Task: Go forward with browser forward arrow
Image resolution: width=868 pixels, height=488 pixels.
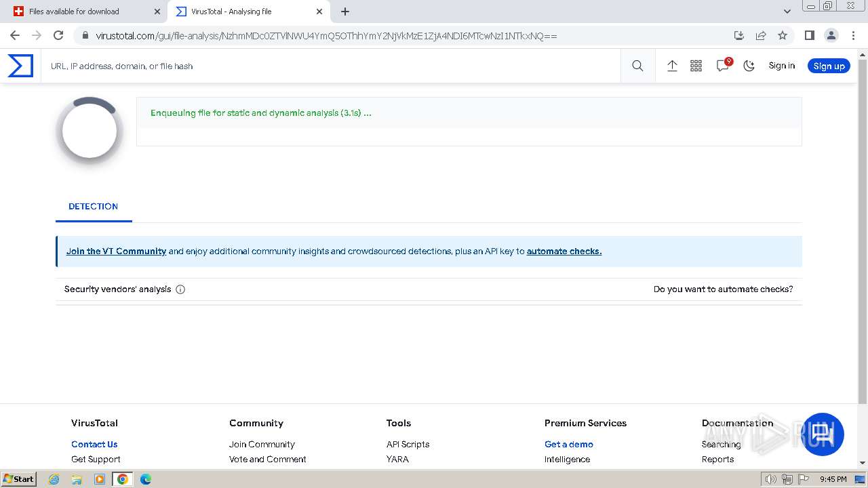Action: (37, 35)
